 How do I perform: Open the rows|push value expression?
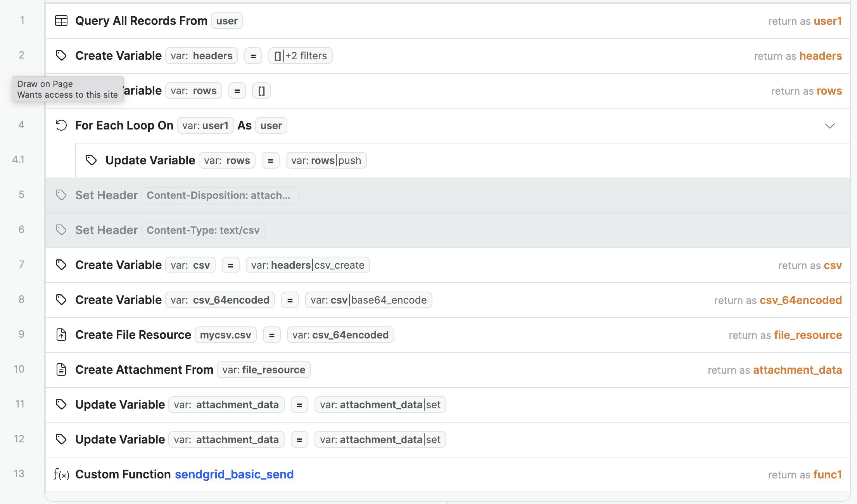326,161
